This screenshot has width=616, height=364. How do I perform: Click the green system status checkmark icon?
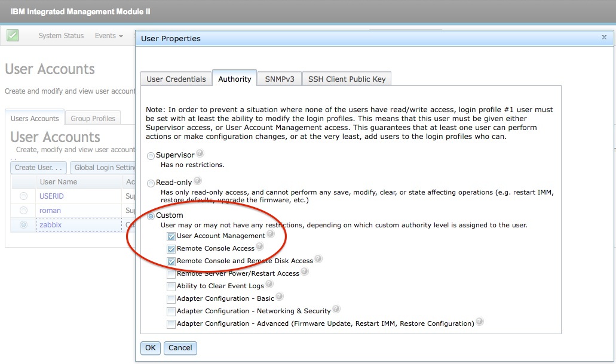click(13, 36)
